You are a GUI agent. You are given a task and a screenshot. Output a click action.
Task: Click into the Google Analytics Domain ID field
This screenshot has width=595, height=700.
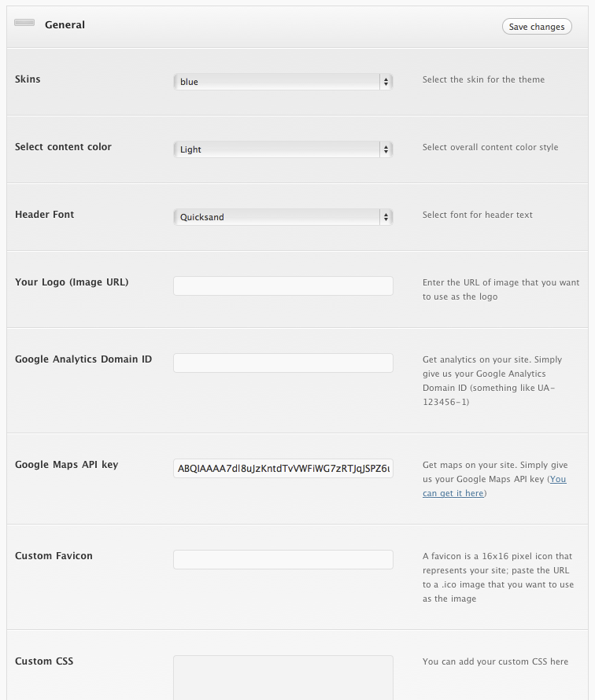283,363
